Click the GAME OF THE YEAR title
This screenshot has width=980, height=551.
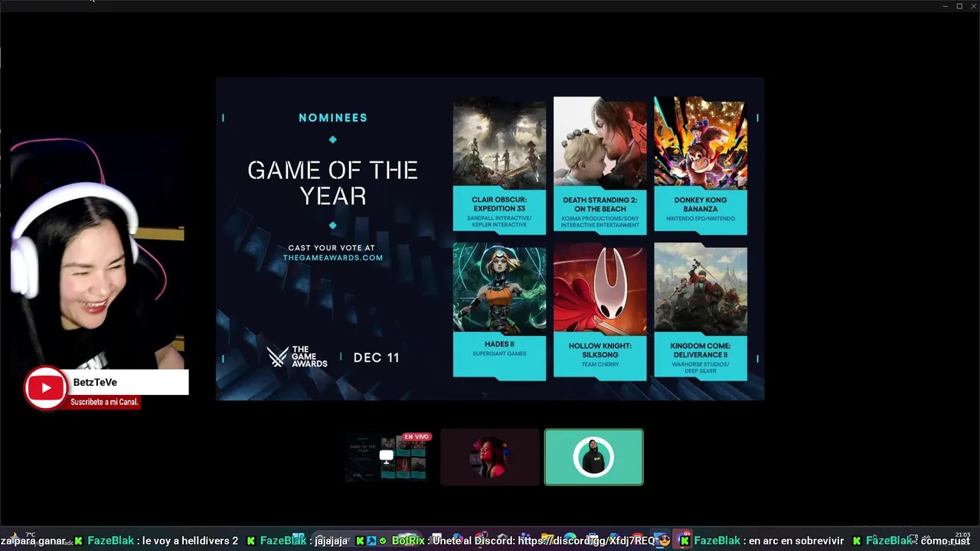tap(333, 182)
